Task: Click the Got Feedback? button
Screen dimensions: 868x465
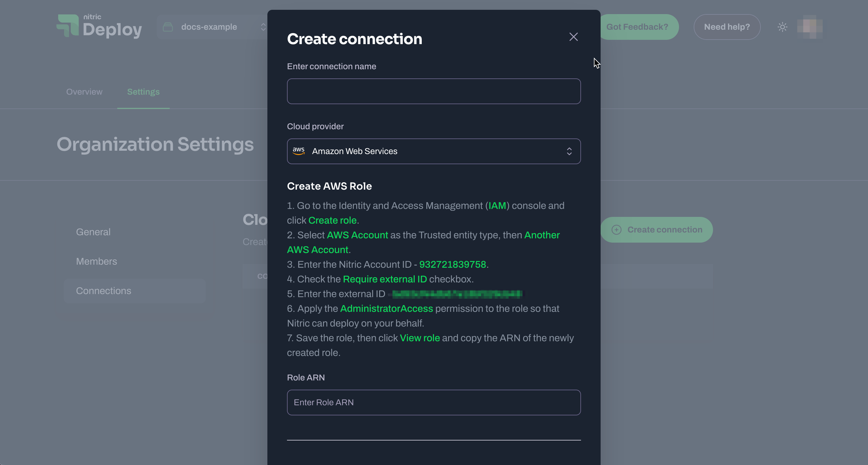Action: [637, 27]
